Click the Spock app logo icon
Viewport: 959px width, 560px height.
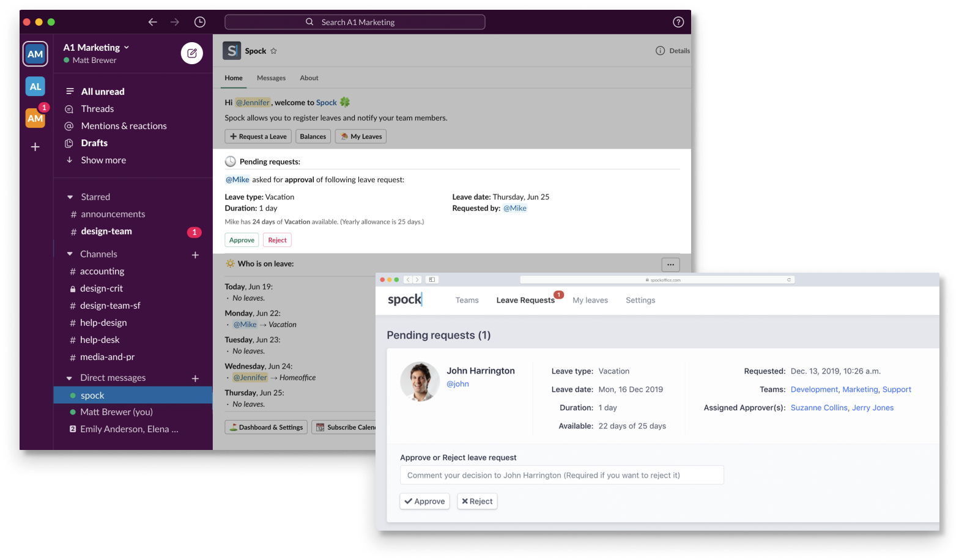232,51
